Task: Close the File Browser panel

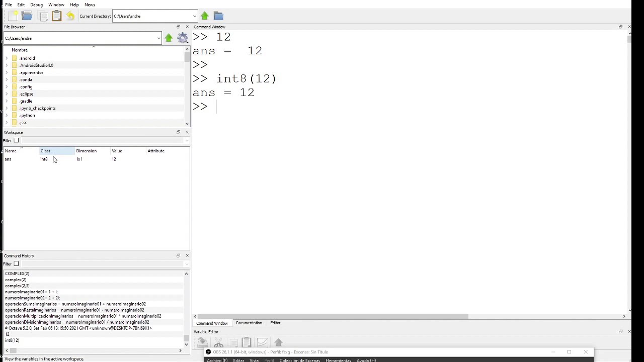Action: click(x=187, y=27)
